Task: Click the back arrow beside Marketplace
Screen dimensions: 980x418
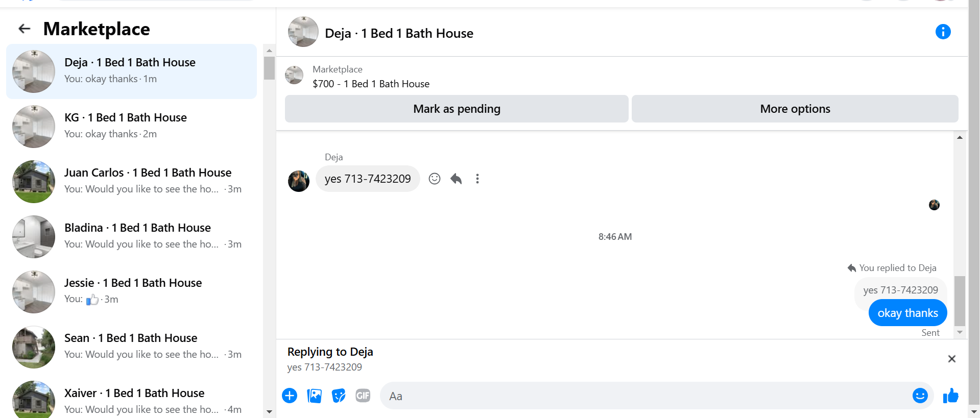Action: click(x=25, y=29)
